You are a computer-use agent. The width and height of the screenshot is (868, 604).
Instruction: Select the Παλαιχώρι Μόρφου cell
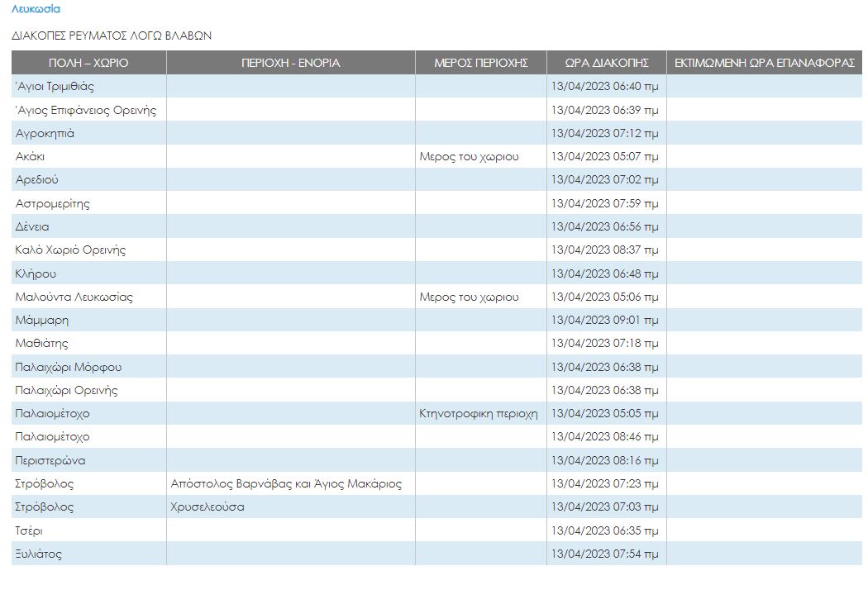pyautogui.click(x=88, y=367)
